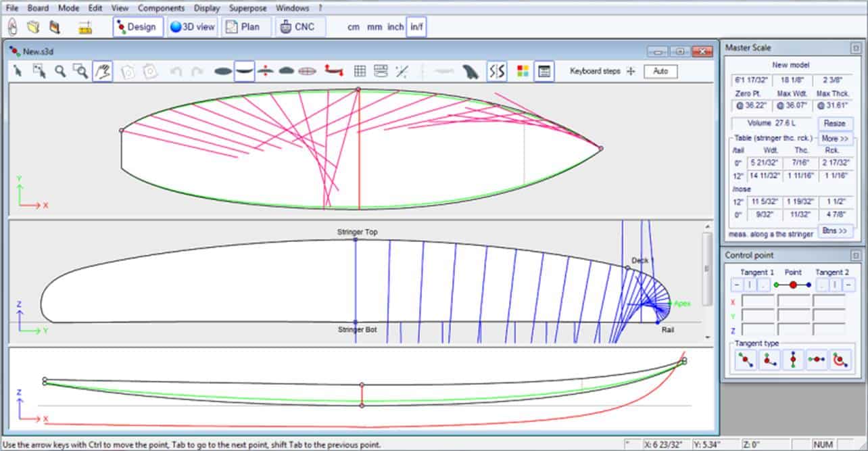Image resolution: width=868 pixels, height=451 pixels.
Task: Switch to 3D view
Action: (193, 27)
